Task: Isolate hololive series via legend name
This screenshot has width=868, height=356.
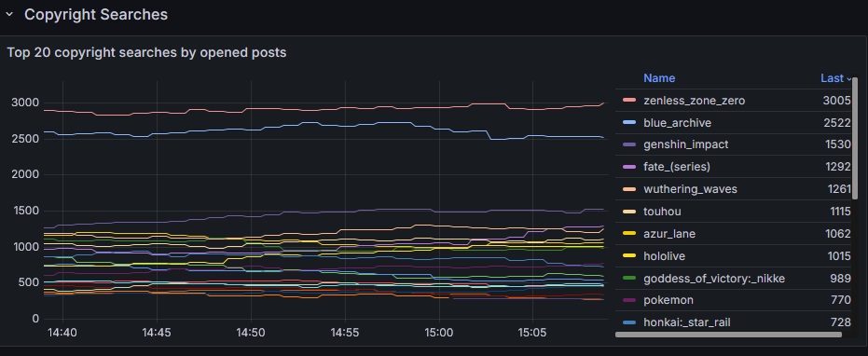Action: [664, 255]
